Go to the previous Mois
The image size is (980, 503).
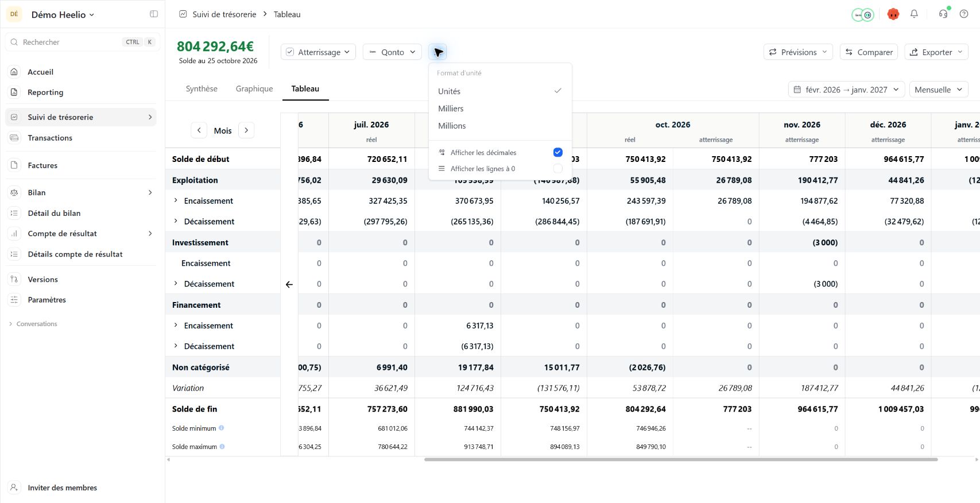199,130
